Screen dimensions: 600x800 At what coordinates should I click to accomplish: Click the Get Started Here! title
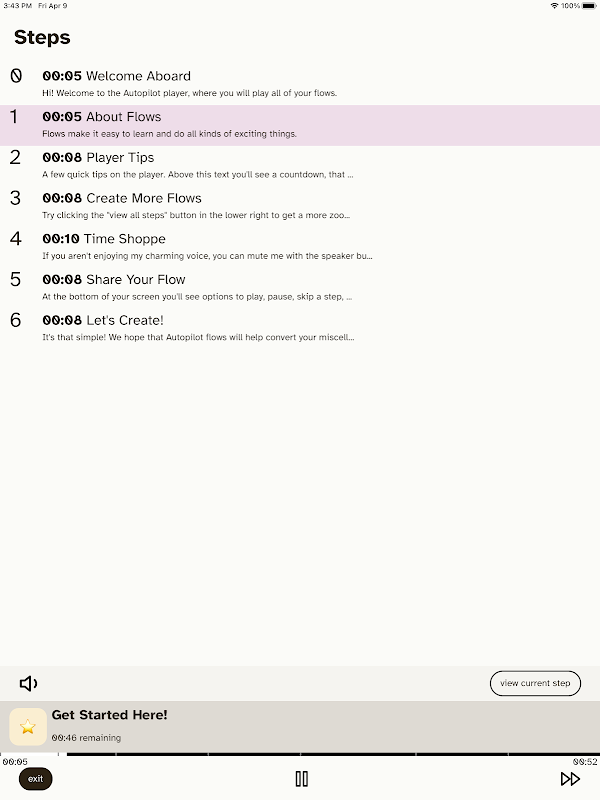pos(109,715)
